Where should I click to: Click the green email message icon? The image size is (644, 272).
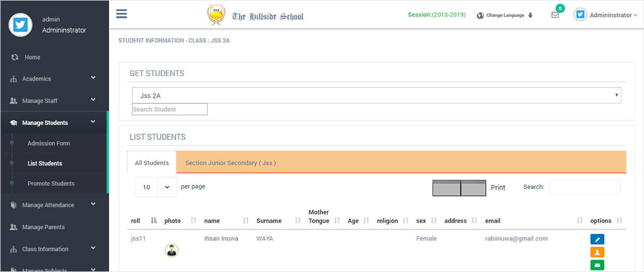(597, 265)
